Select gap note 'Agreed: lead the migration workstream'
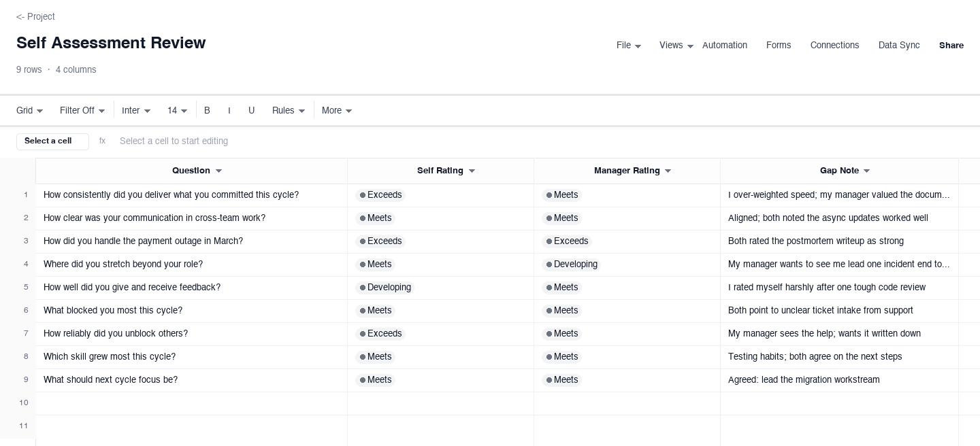The image size is (980, 446). click(839, 380)
